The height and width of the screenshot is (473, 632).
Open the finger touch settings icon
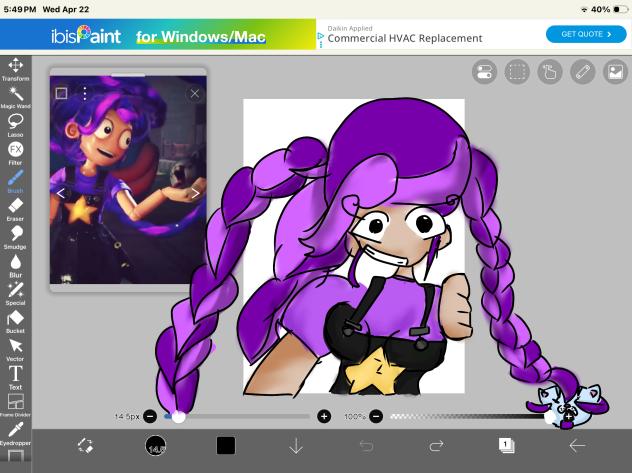coord(550,72)
